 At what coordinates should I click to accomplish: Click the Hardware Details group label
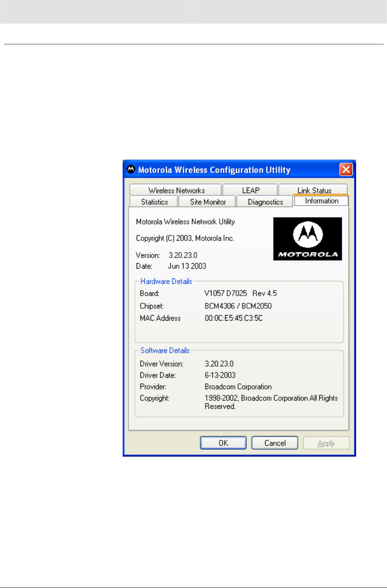pos(166,281)
